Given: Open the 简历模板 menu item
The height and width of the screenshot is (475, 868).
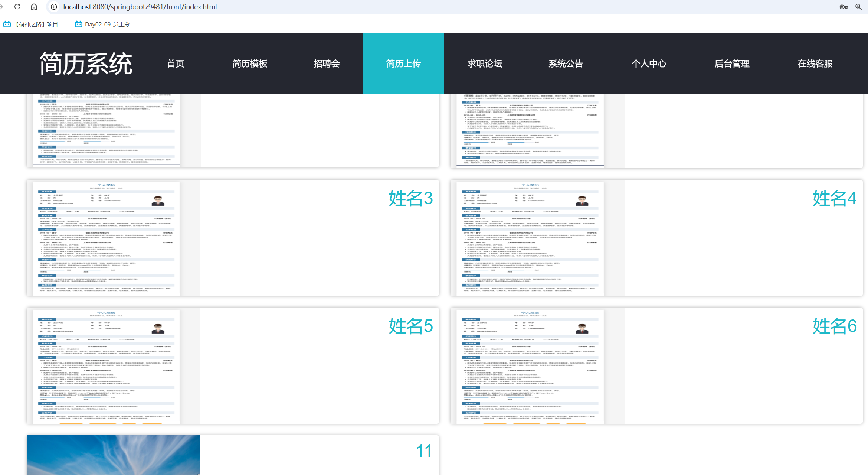Looking at the screenshot, I should pos(250,64).
